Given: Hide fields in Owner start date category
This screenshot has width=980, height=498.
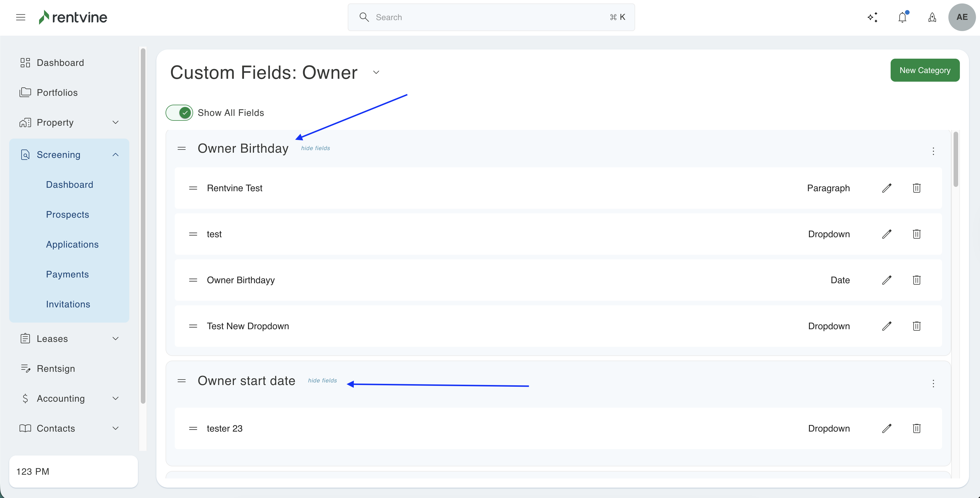Looking at the screenshot, I should (x=322, y=380).
